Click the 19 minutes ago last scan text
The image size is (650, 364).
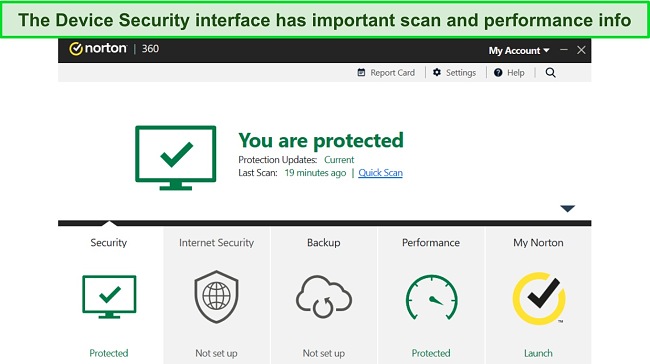(x=315, y=172)
